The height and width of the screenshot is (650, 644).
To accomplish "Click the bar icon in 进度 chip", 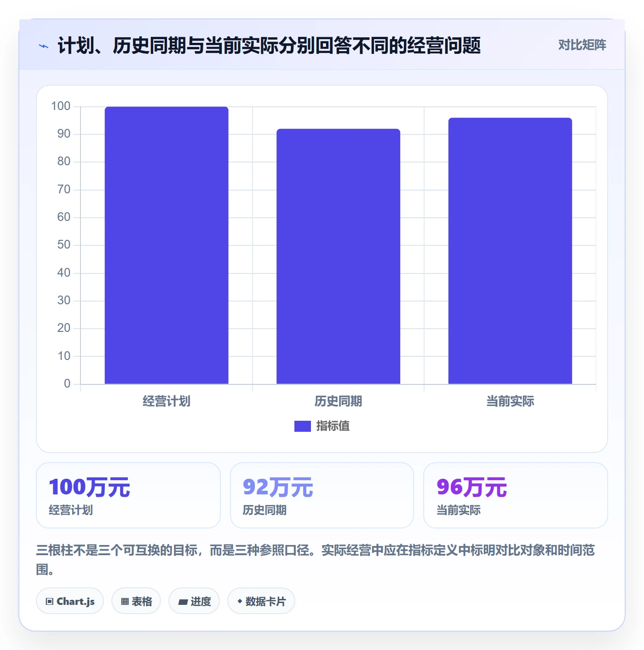I will [183, 602].
